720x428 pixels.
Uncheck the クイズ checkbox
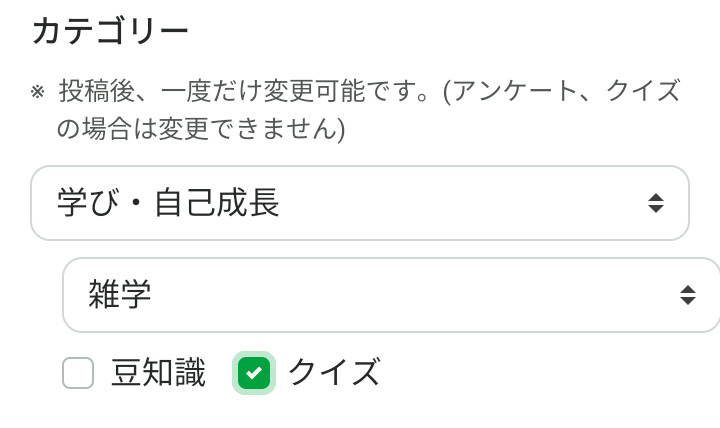254,373
